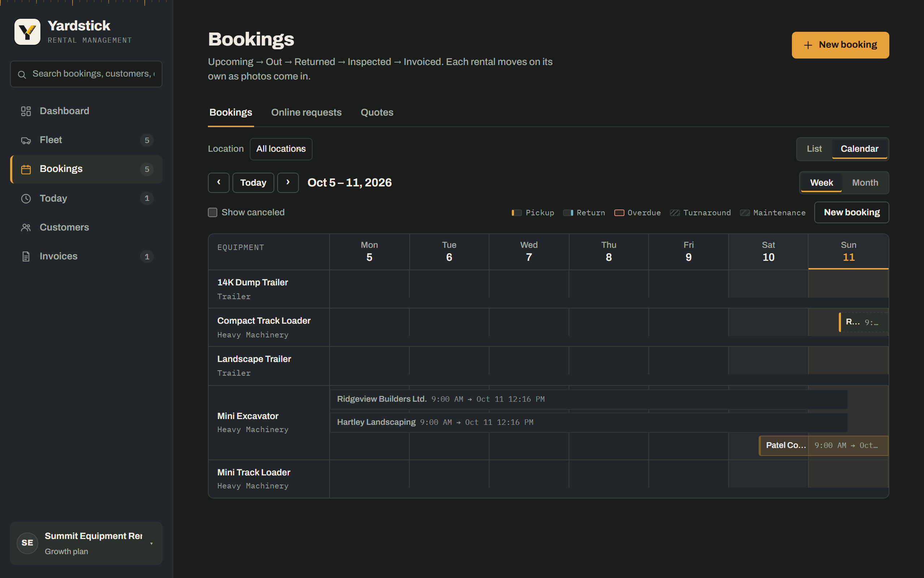Click the Invoices document icon

point(26,256)
